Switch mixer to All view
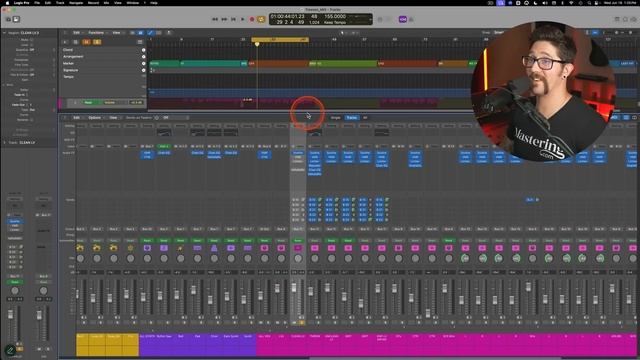 [x=365, y=118]
